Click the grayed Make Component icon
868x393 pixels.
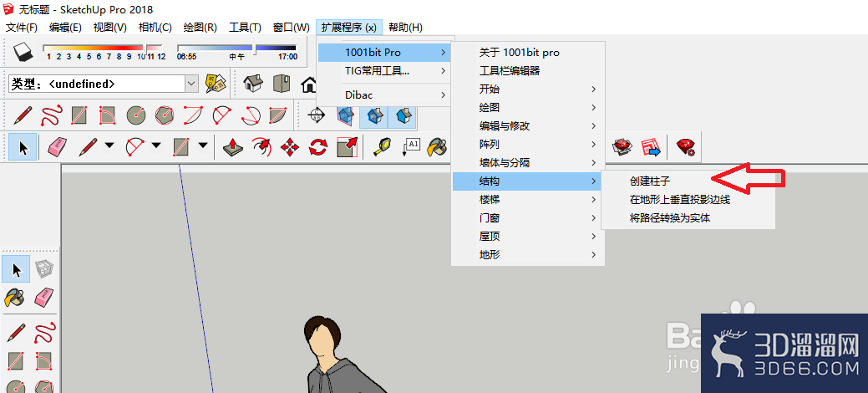tap(43, 270)
